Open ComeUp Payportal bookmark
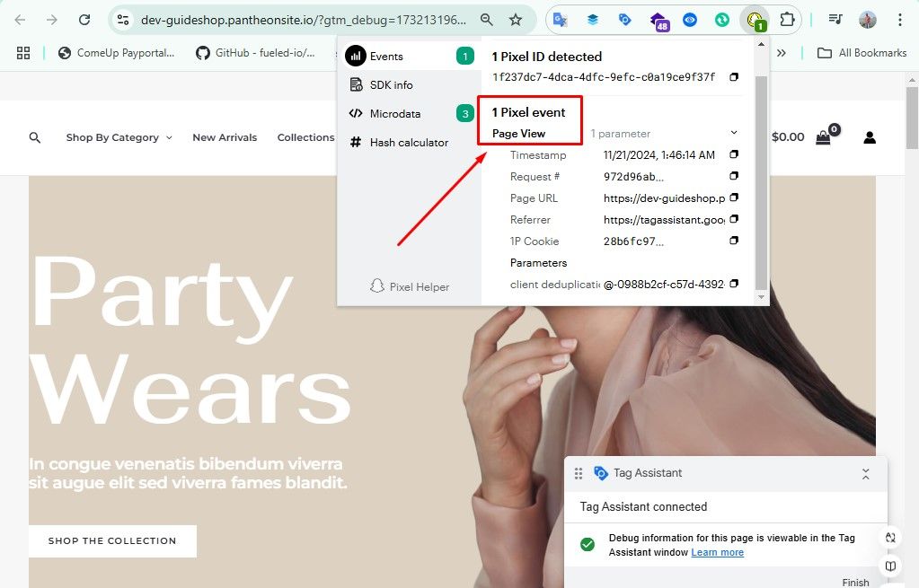919x588 pixels. [x=116, y=53]
